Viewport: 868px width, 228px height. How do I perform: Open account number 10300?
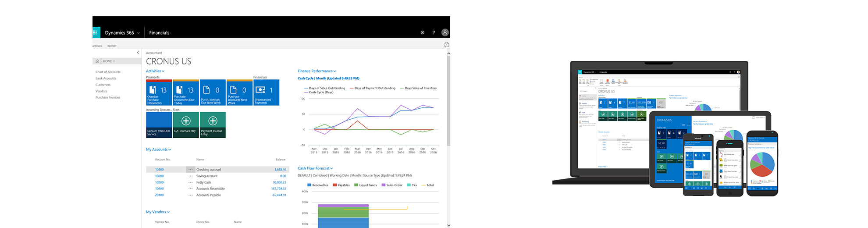coord(159,182)
